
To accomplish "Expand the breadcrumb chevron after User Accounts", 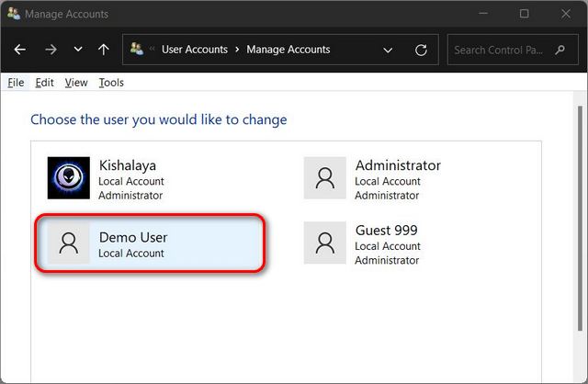I will pos(237,50).
